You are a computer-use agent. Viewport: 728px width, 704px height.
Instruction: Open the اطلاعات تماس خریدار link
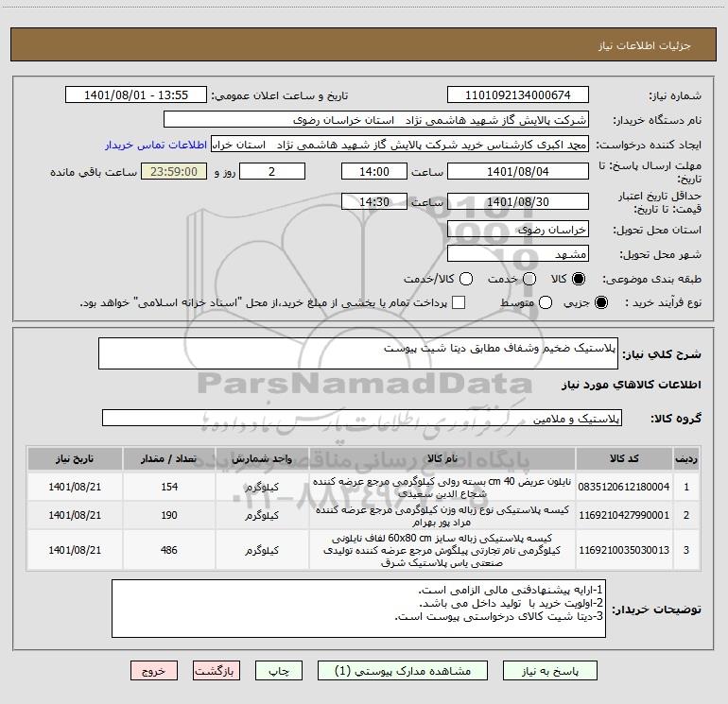pyautogui.click(x=156, y=145)
